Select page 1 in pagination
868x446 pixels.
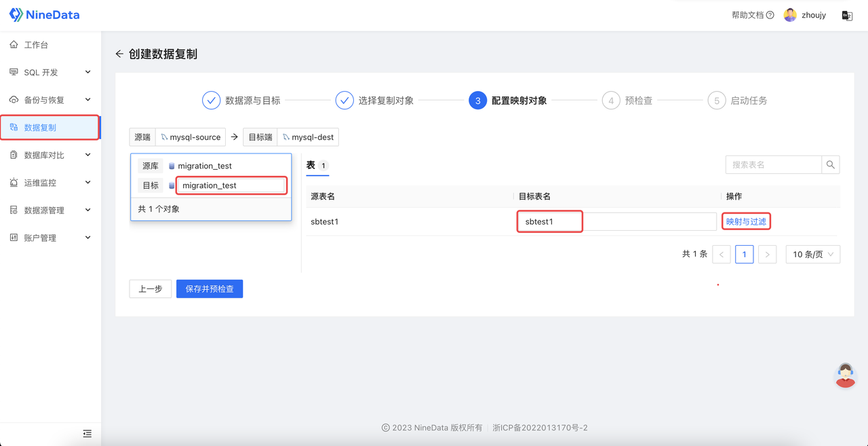click(744, 255)
